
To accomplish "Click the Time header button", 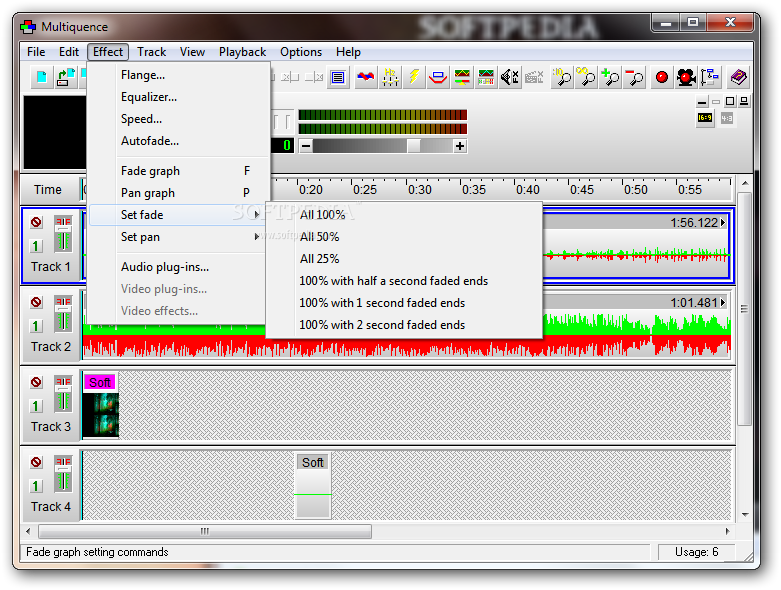I will (x=49, y=190).
